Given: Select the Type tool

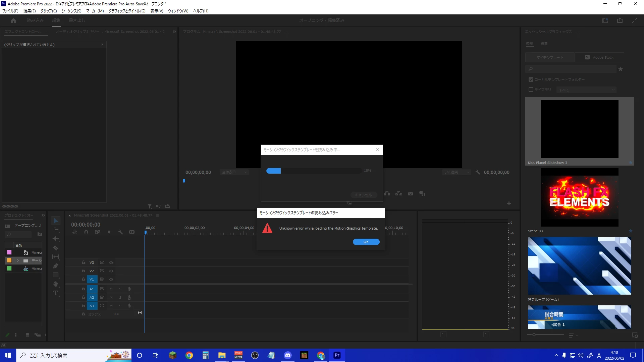Looking at the screenshot, I should click(x=56, y=293).
